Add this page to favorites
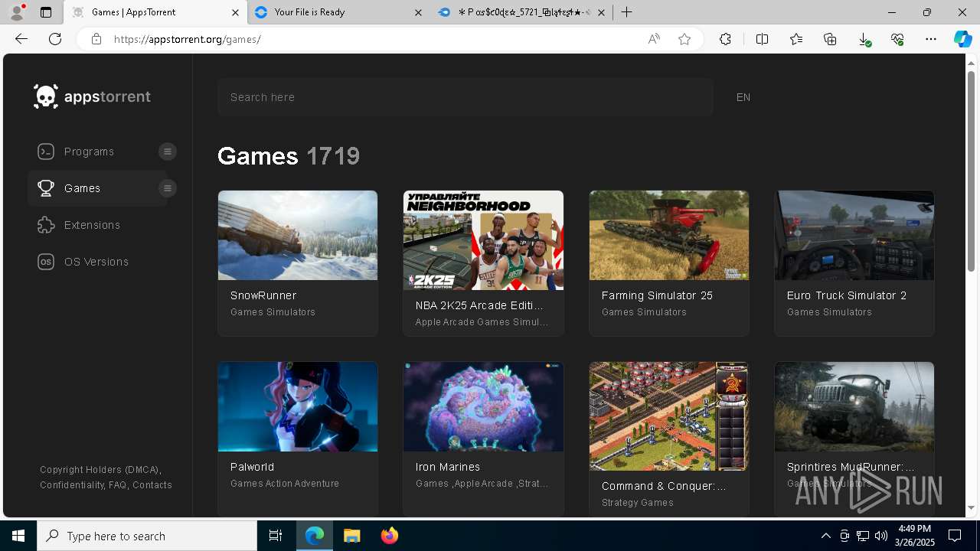 click(x=684, y=39)
